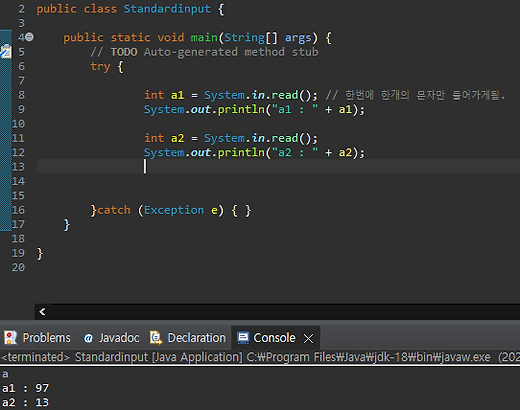This screenshot has height=410, width=520.
Task: Click the Exception type in catch clause
Action: tap(174, 210)
